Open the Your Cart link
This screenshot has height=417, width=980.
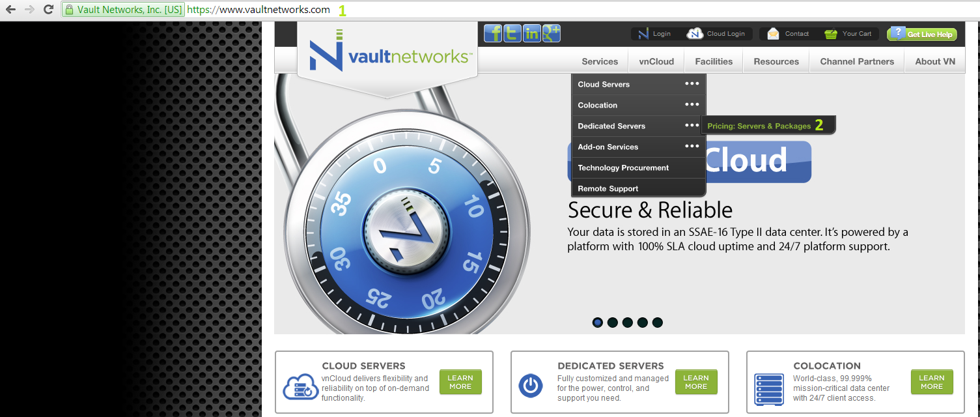[848, 34]
